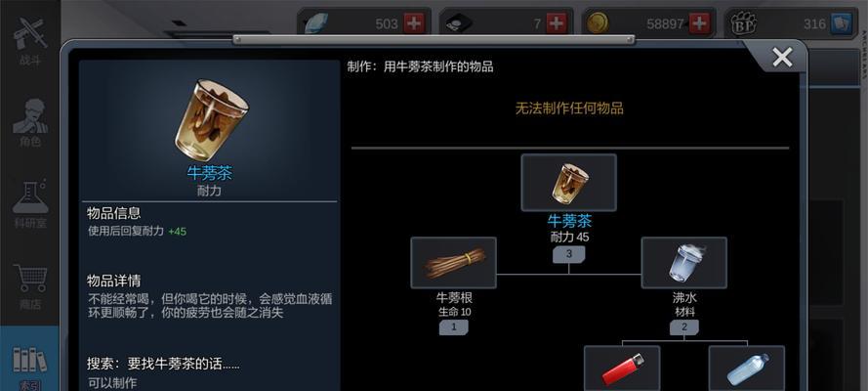Add more black item currency with plus
Image resolution: width=868 pixels, height=391 pixels.
pos(557,23)
